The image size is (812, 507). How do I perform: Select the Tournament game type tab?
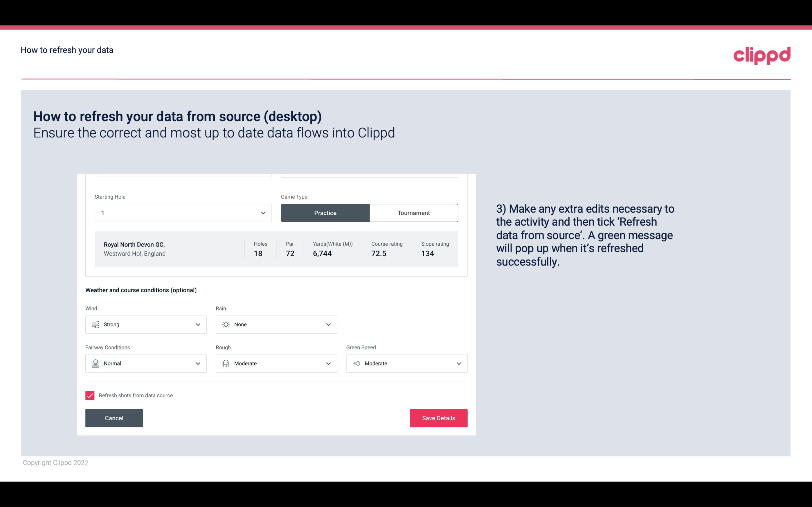tap(413, 213)
